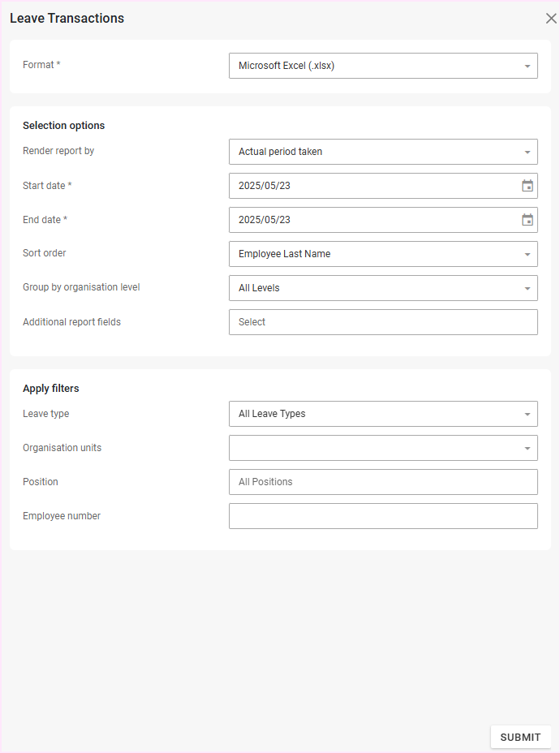Image resolution: width=560 pixels, height=753 pixels.
Task: Expand the Format dropdown arrow
Action: point(528,67)
